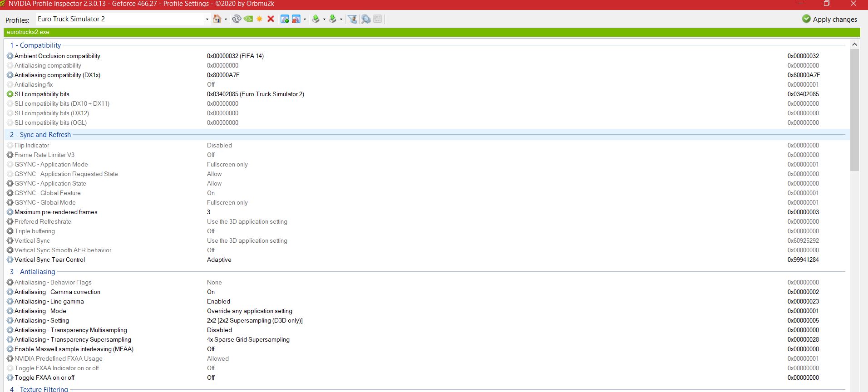The height and width of the screenshot is (392, 868).
Task: Click the gear icon of Antialiasing compatibility (DX1x)
Action: pos(10,75)
